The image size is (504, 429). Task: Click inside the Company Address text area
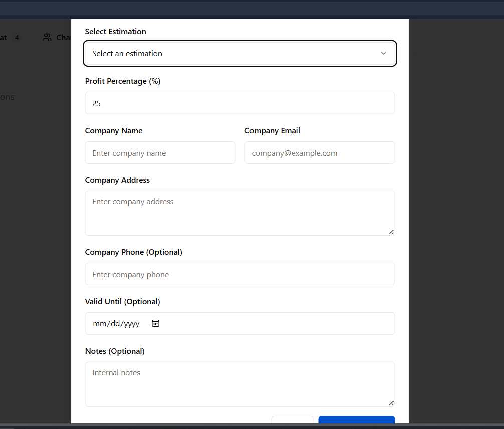click(x=239, y=213)
